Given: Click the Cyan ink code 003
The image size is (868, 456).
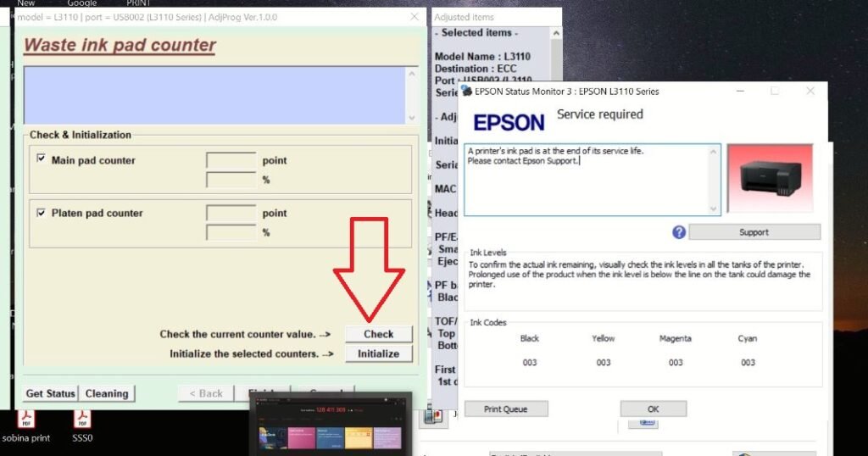Looking at the screenshot, I should [748, 363].
